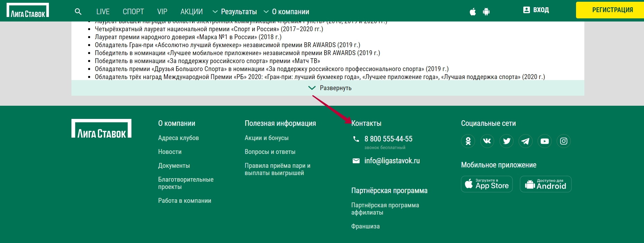Click the yellow РЕГИСТРАЦИЯ button
This screenshot has width=644, height=243.
pyautogui.click(x=610, y=10)
